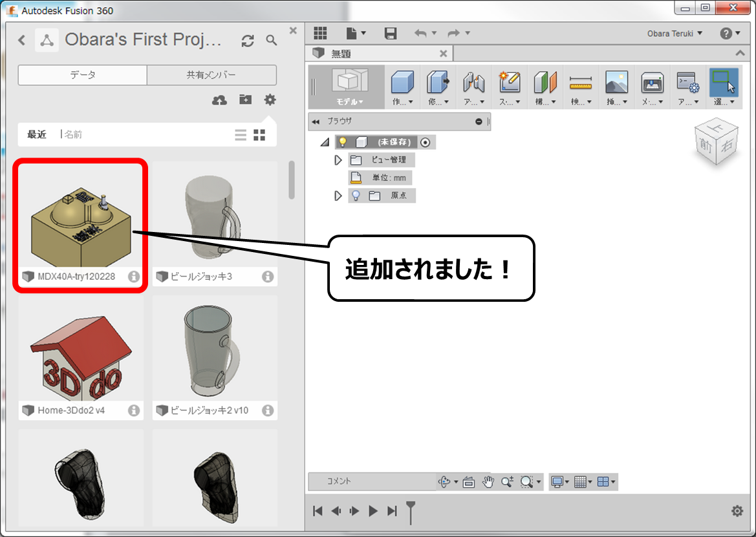The height and width of the screenshot is (537, 756).
Task: Show info for MDX40A-try120228
Action: [x=134, y=277]
